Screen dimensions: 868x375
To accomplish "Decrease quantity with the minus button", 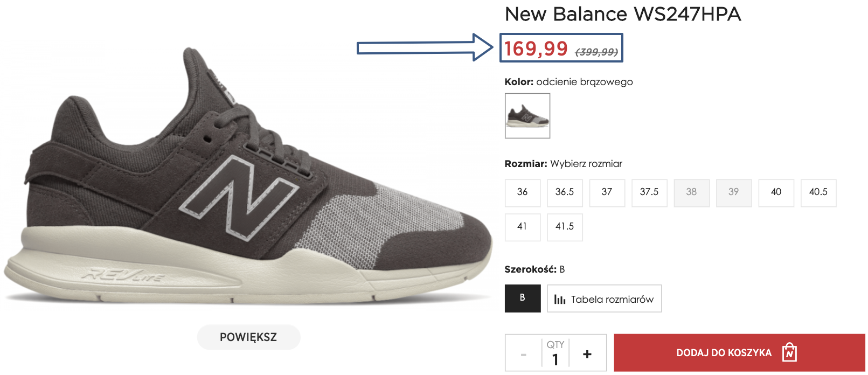I will tap(523, 355).
